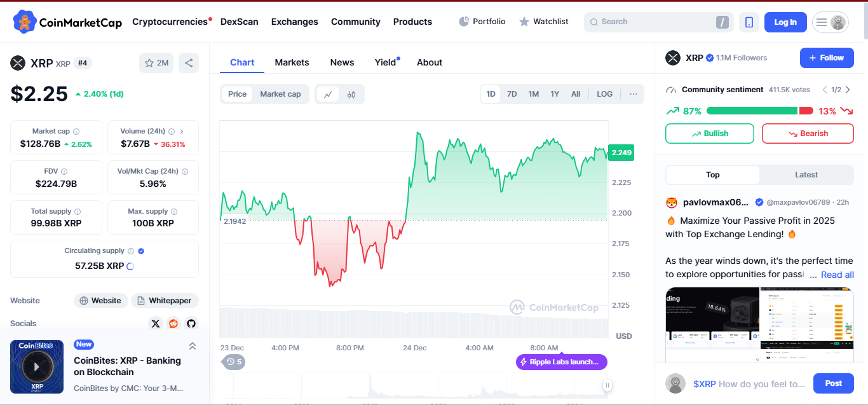Open the XRP Website link
This screenshot has height=405, width=868.
tap(101, 301)
